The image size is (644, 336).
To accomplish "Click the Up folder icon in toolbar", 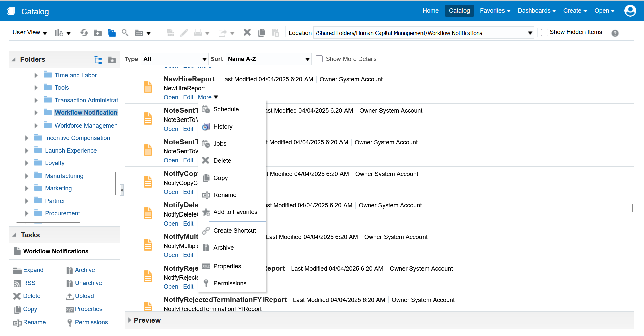I will (98, 33).
